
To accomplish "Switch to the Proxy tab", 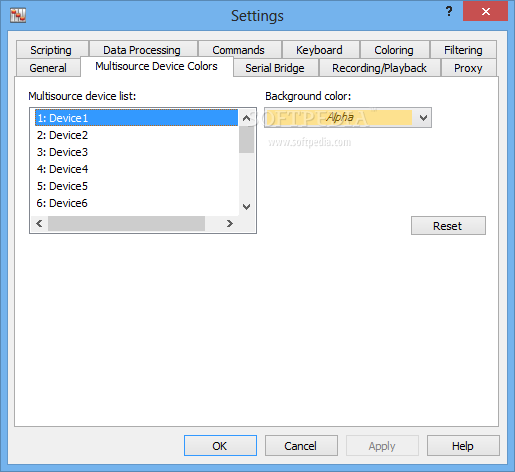I will pos(468,68).
